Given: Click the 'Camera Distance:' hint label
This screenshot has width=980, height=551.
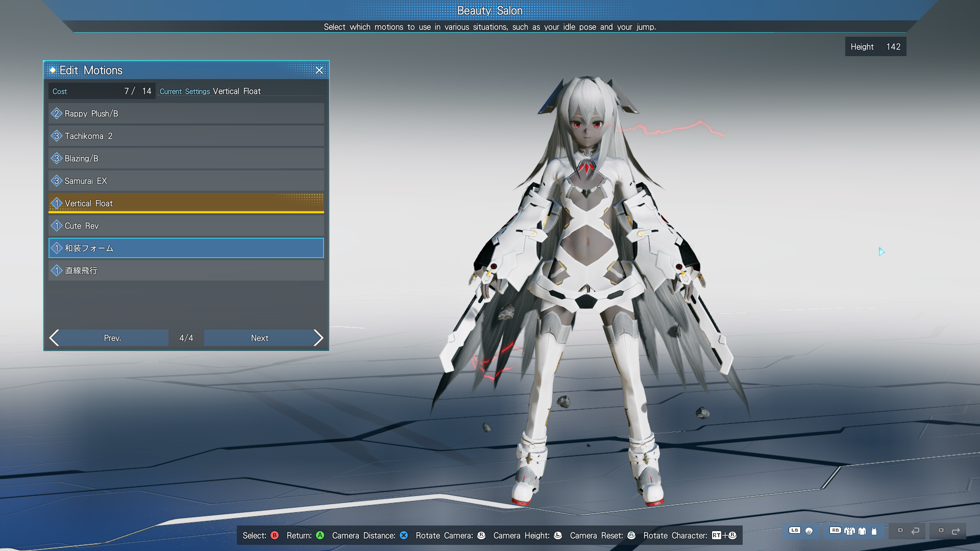Looking at the screenshot, I should (x=364, y=535).
